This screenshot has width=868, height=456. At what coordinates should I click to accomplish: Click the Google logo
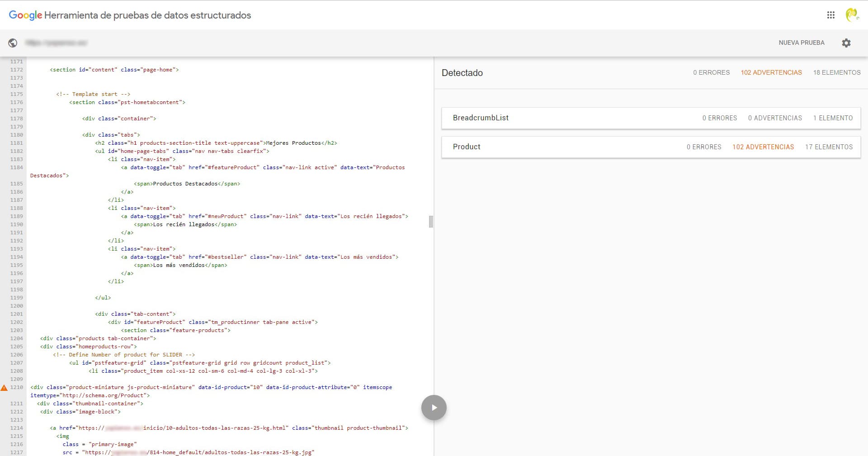(x=25, y=15)
